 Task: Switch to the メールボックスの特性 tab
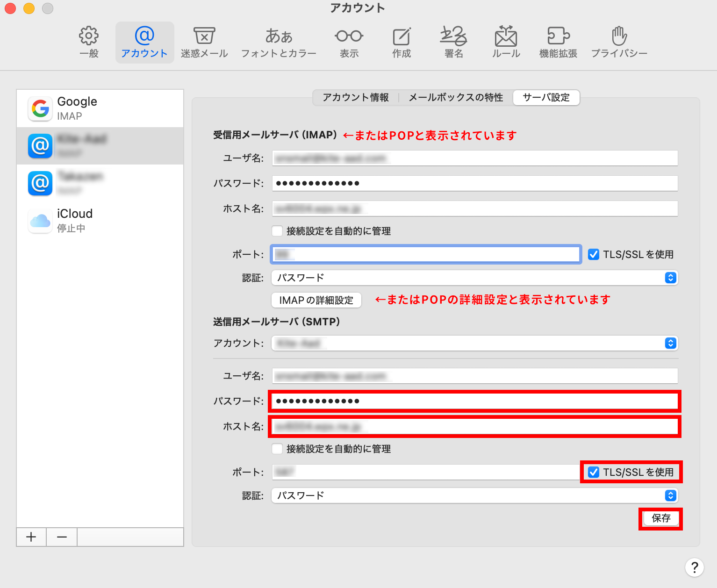pyautogui.click(x=456, y=97)
